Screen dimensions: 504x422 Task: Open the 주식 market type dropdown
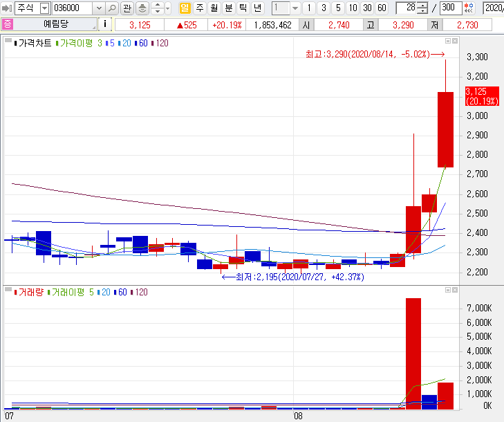pos(45,8)
